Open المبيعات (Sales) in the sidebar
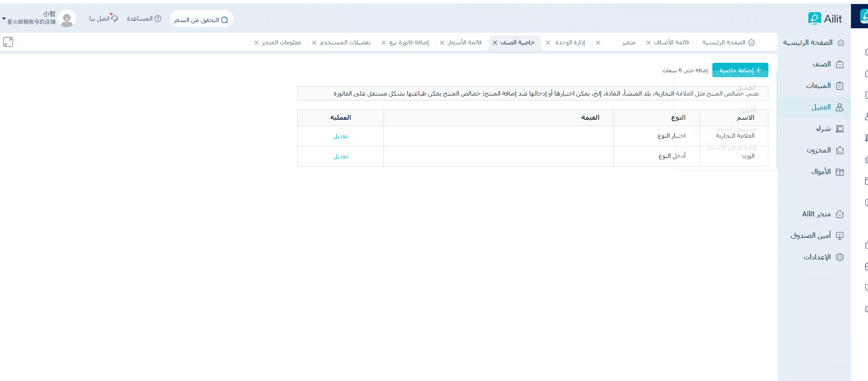Screen dimensions: 868x381 tap(819, 86)
